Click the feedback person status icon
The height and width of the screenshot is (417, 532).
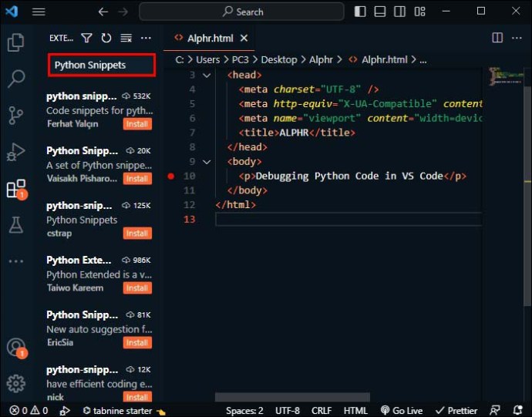pyautogui.click(x=495, y=411)
